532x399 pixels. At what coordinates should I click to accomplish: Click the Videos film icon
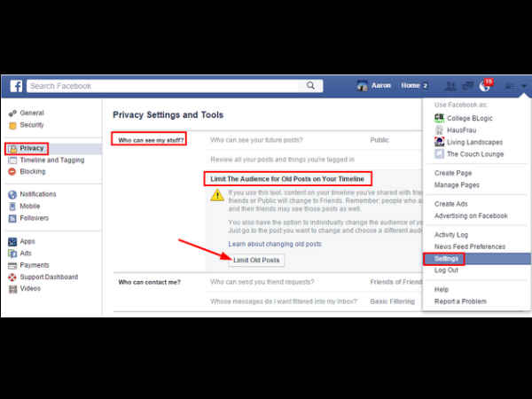click(12, 289)
